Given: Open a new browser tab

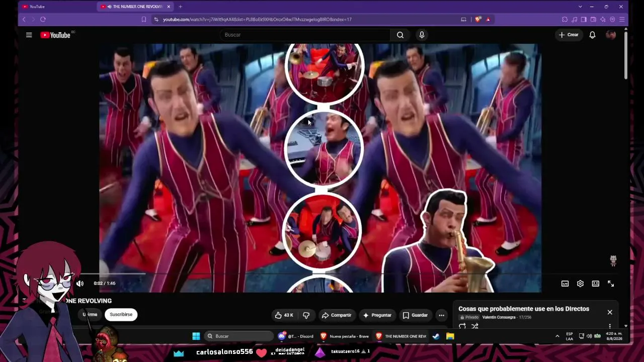Looking at the screenshot, I should [180, 7].
